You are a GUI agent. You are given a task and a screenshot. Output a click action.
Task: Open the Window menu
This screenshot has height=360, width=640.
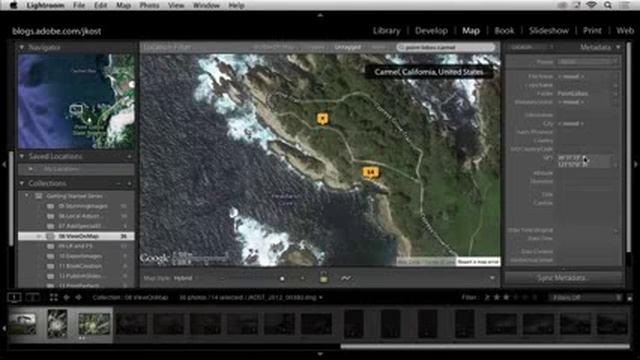[206, 5]
